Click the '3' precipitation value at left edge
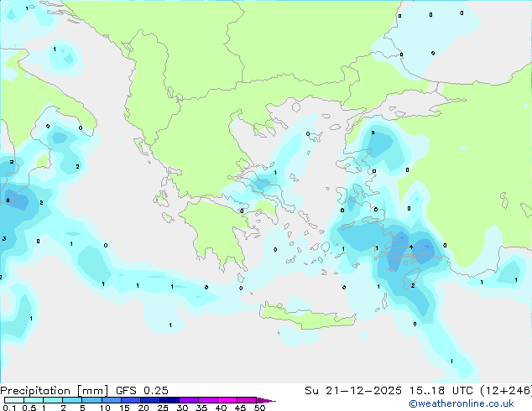The image size is (532, 411). (4, 239)
